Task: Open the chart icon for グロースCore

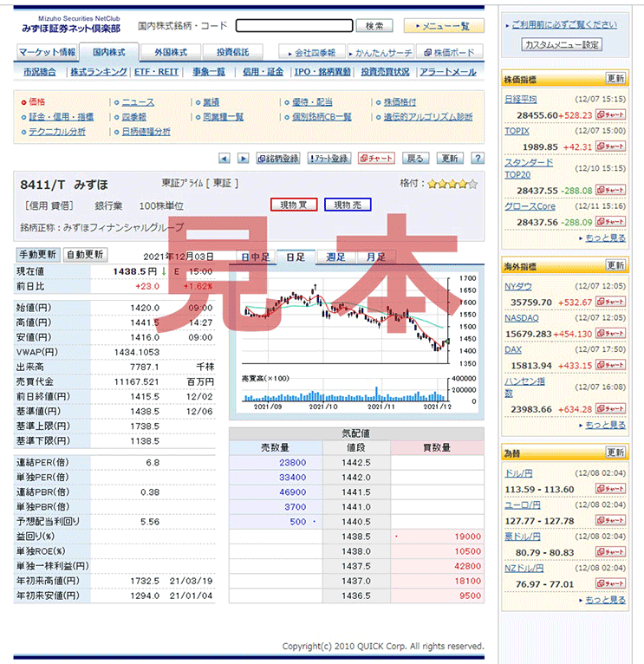Action: tap(610, 221)
